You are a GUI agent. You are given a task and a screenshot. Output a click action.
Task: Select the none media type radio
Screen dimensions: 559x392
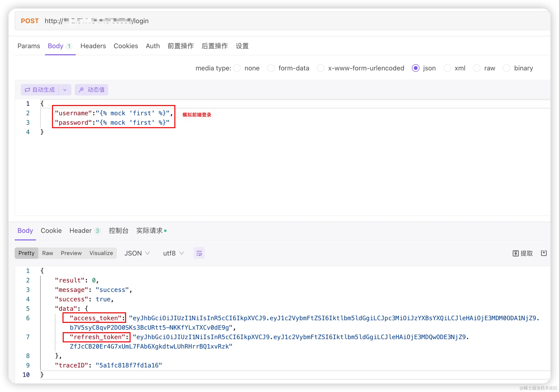click(237, 68)
